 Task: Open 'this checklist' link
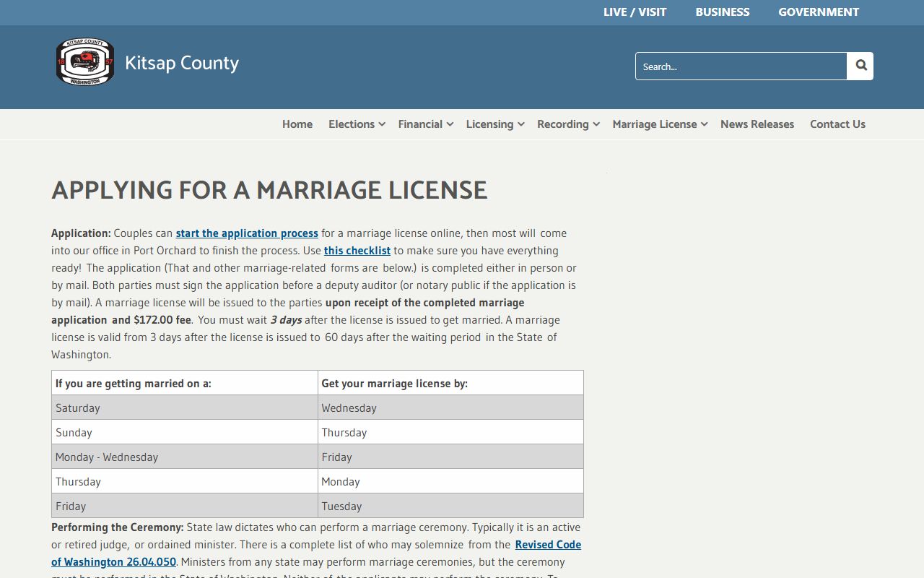tap(357, 251)
